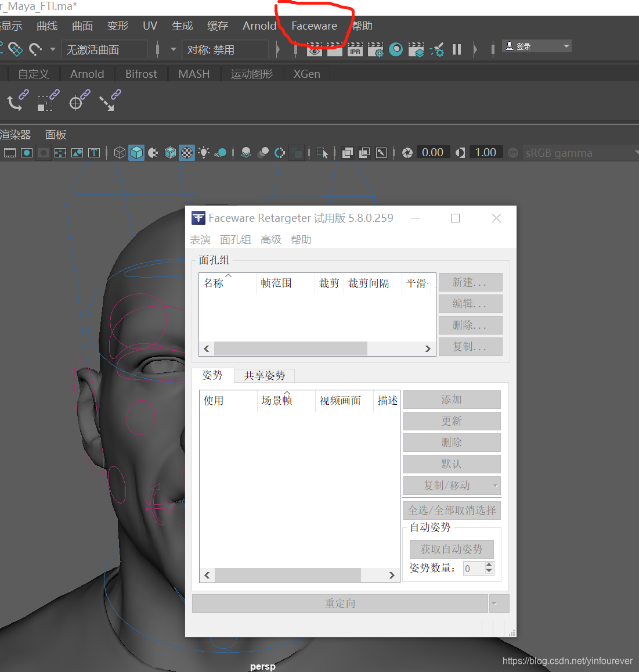Click the Resolution Gate icon
The width and height of the screenshot is (639, 672).
point(27,153)
